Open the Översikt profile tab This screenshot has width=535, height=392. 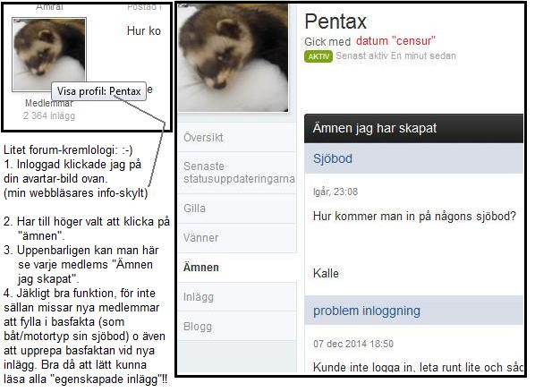point(203,138)
